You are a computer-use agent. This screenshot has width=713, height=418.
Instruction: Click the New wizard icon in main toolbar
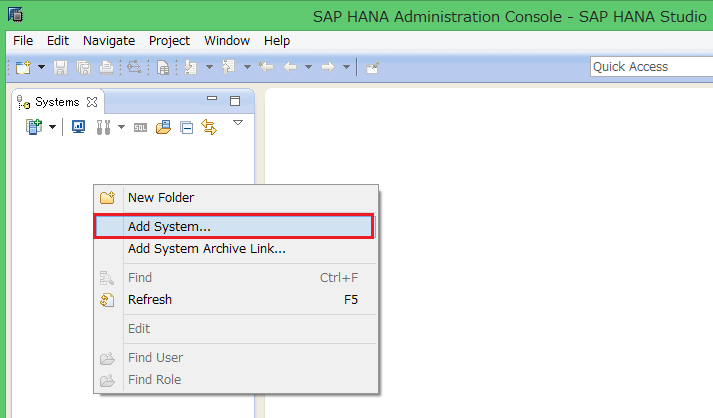point(23,67)
